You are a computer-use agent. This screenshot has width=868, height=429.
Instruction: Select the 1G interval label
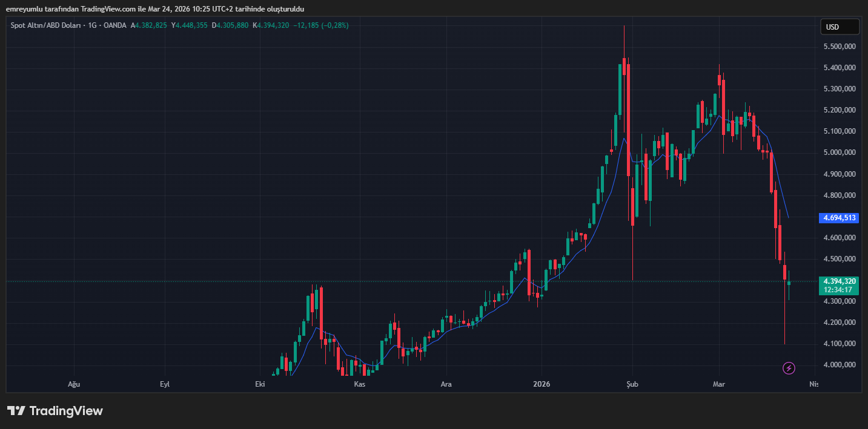(93, 25)
